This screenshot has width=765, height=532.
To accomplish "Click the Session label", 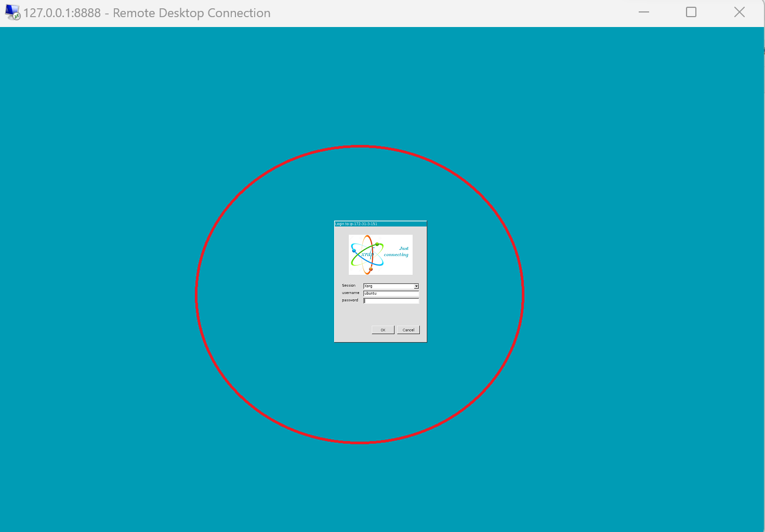I will tap(349, 286).
